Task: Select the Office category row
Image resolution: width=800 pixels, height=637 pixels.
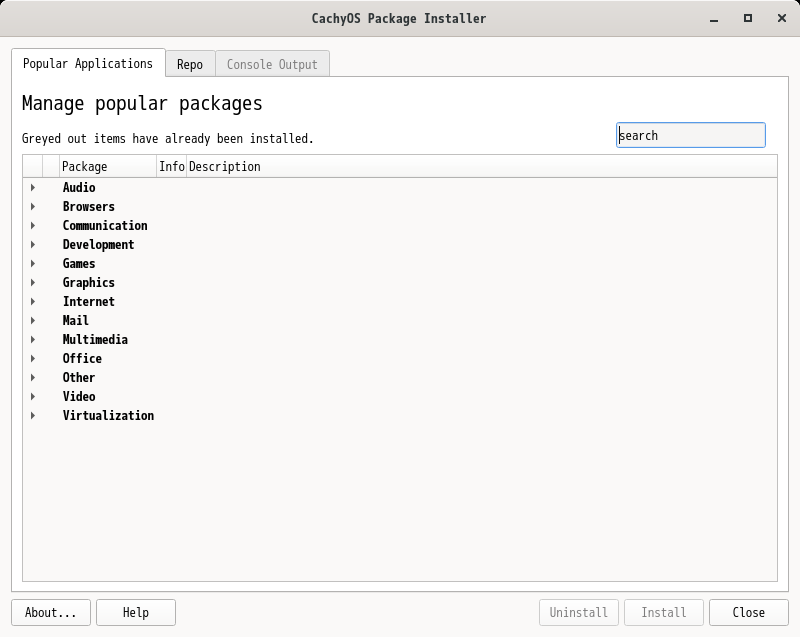Action: click(x=82, y=359)
